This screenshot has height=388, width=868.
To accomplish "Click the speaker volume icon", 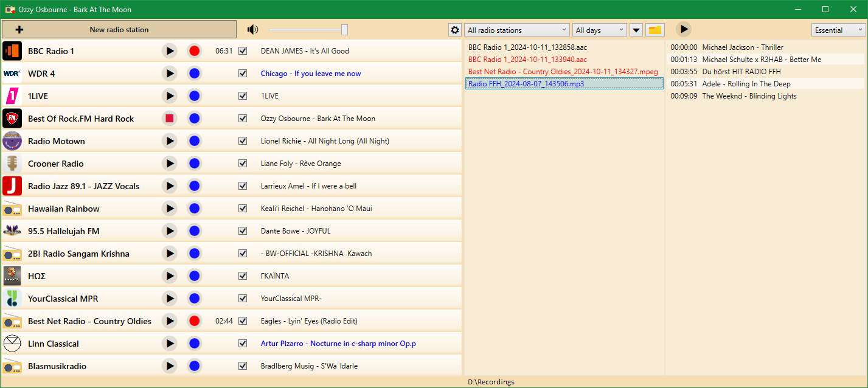I will pos(252,30).
